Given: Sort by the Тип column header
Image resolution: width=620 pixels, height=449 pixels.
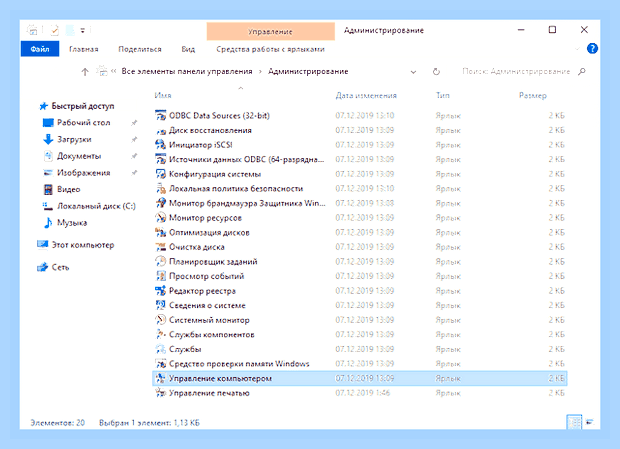Looking at the screenshot, I should tap(443, 95).
